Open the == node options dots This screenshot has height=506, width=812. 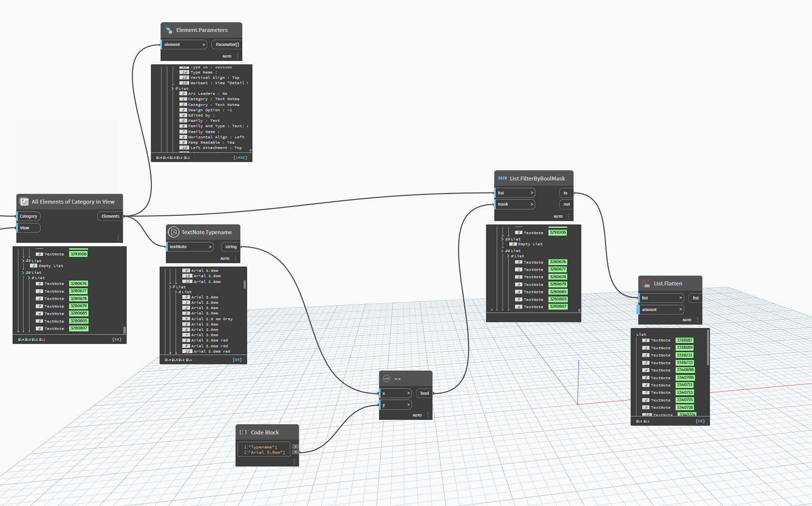428,415
